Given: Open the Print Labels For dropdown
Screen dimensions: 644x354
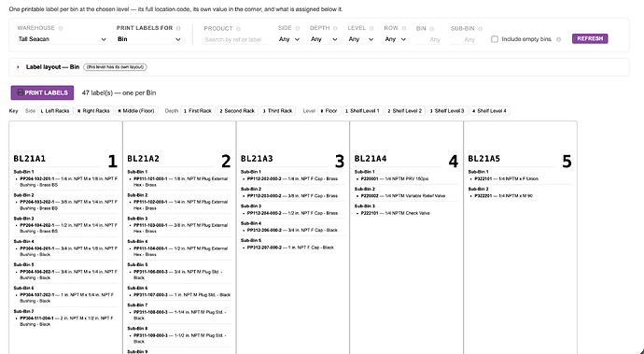Looking at the screenshot, I should pos(148,39).
